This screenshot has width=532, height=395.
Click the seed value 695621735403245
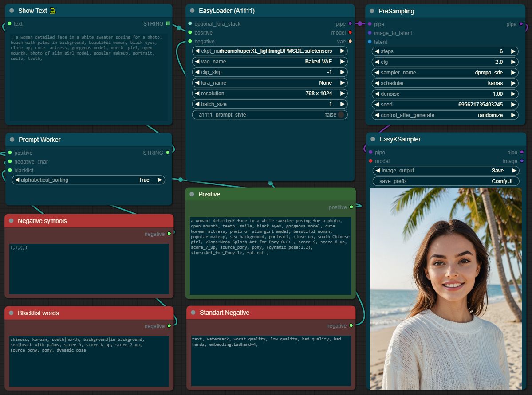click(x=481, y=105)
